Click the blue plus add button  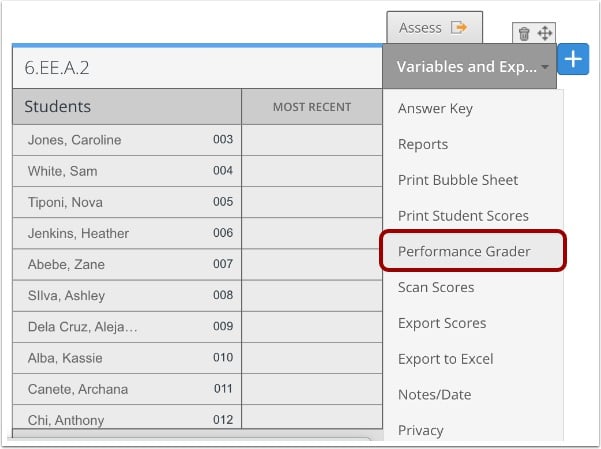click(573, 59)
